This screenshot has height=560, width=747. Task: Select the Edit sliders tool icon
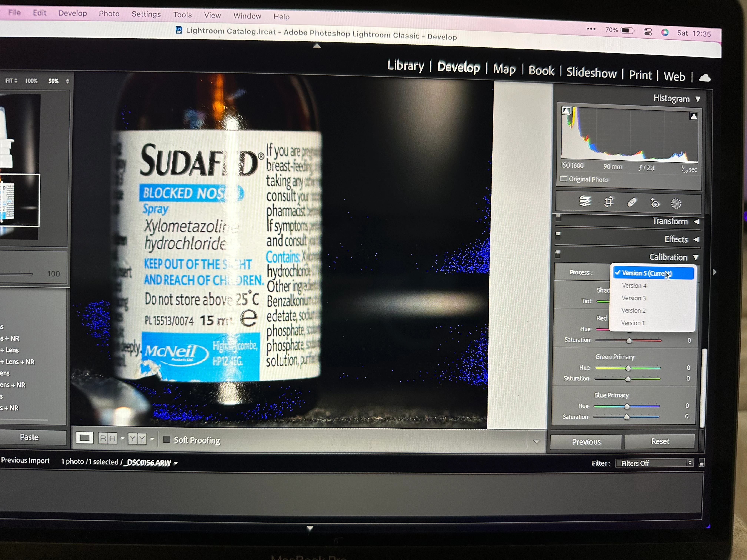pos(585,201)
